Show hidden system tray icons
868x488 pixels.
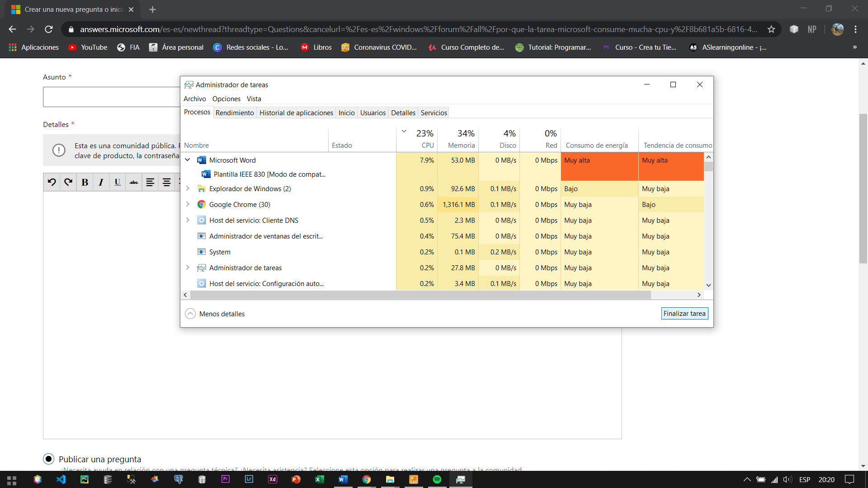tap(747, 479)
